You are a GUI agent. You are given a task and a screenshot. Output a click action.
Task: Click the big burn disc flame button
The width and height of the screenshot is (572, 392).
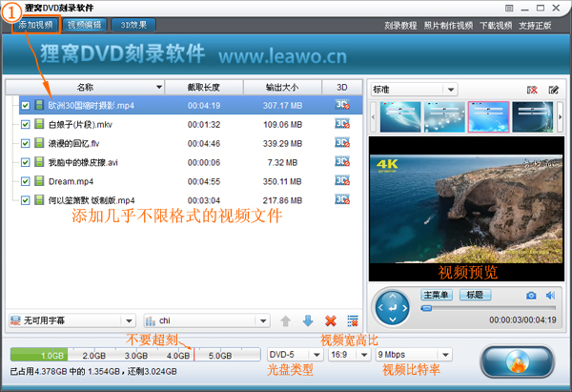[x=518, y=361]
